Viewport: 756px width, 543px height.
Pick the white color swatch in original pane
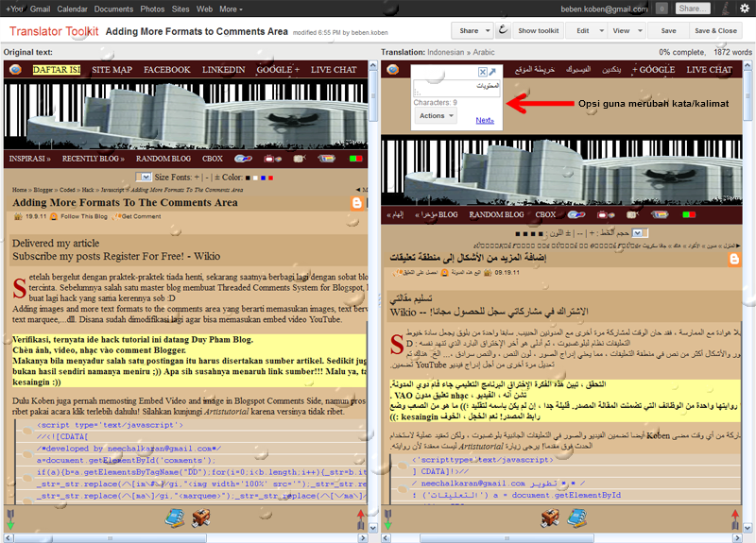(255, 178)
